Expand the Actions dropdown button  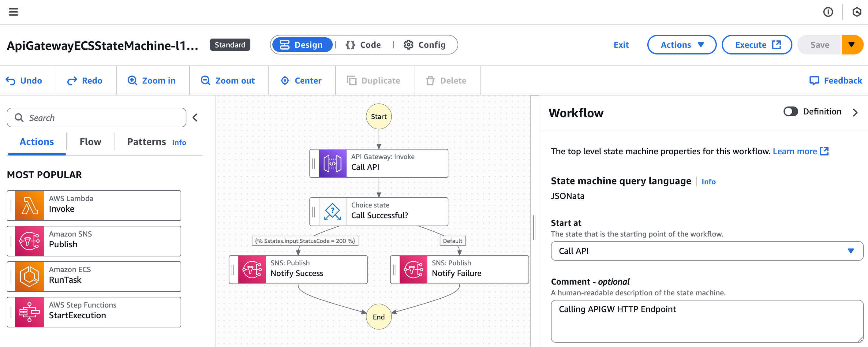click(682, 45)
